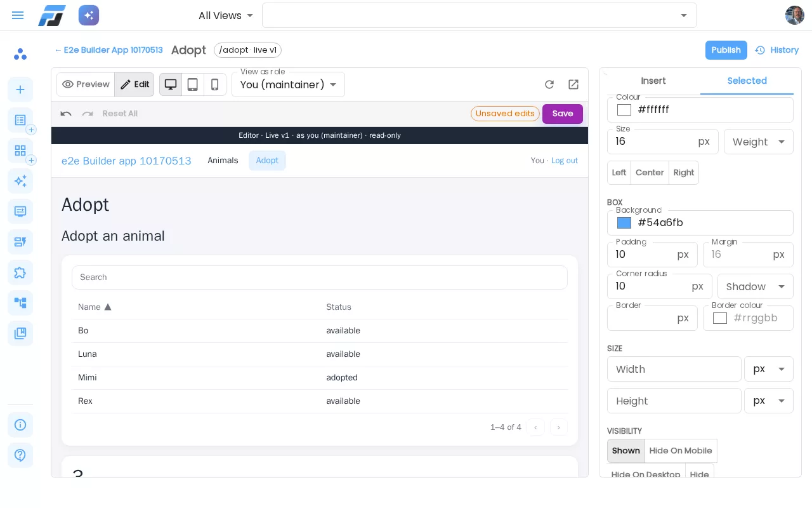Open the page History
The image size is (812, 508).
click(776, 50)
